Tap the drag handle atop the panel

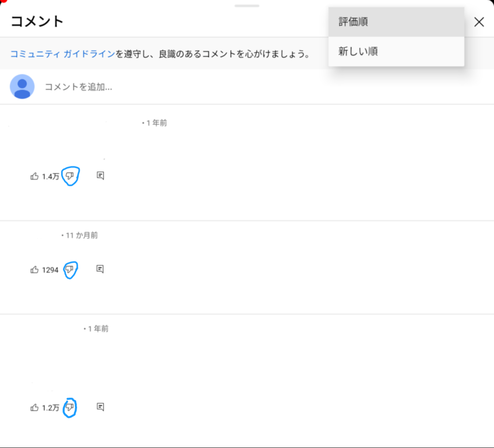pos(247,5)
